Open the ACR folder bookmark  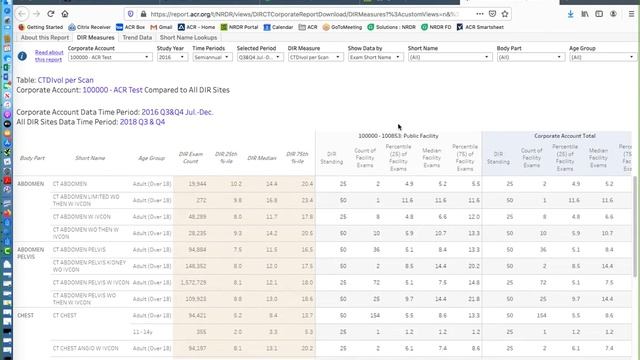click(308, 27)
